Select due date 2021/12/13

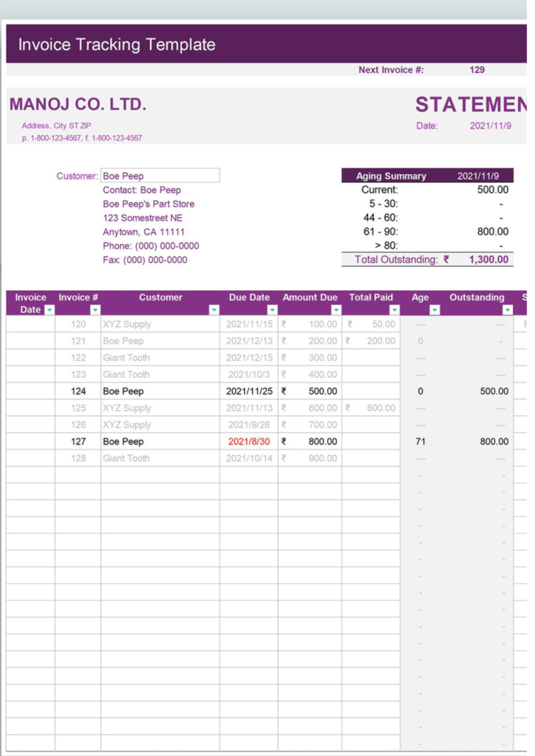[x=249, y=341]
